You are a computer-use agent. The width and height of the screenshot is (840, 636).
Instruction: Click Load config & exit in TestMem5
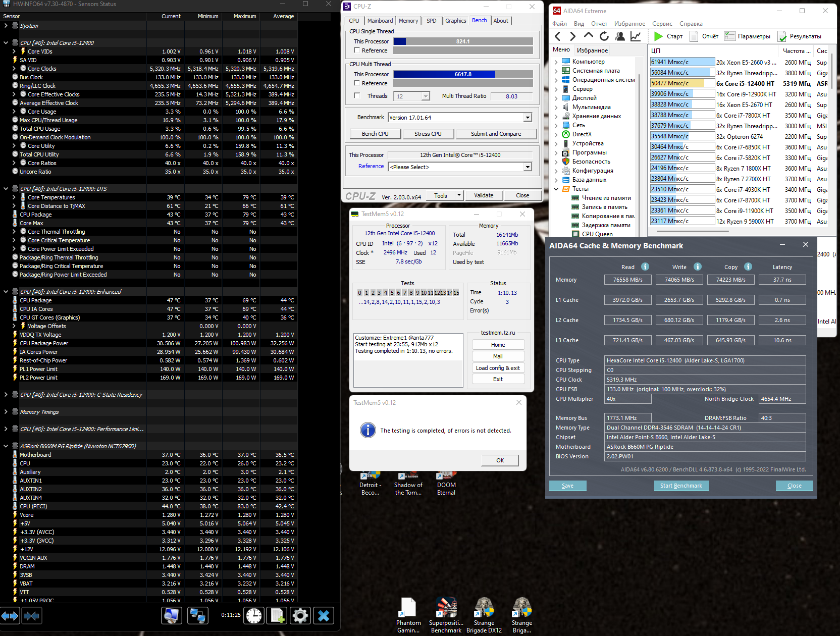tap(498, 368)
